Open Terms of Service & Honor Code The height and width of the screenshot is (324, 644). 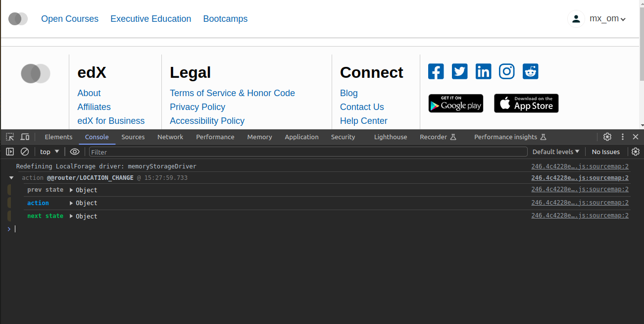click(232, 93)
